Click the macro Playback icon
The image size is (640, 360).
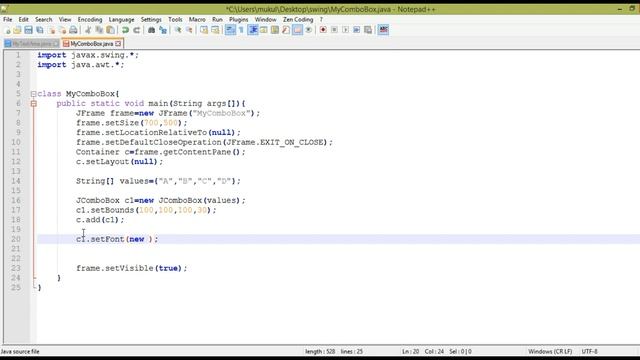click(345, 30)
